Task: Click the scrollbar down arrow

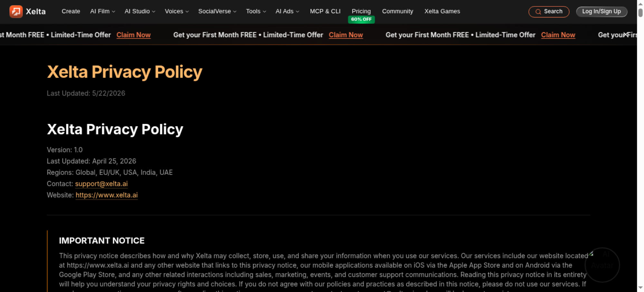Action: [640, 287]
